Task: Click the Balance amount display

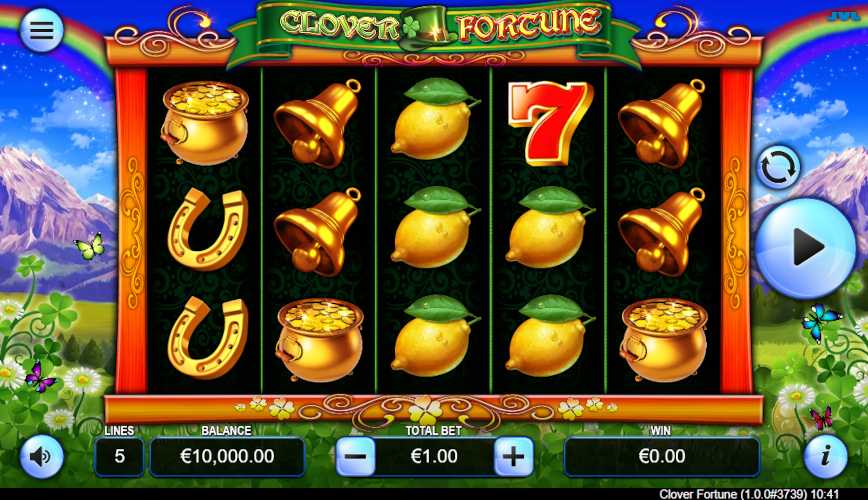Action: [x=228, y=456]
